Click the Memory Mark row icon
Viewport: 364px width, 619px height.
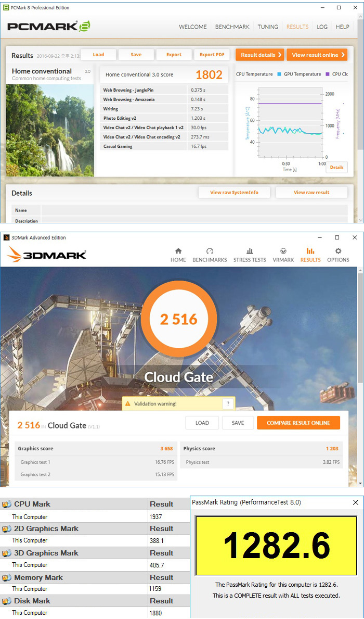click(x=7, y=577)
